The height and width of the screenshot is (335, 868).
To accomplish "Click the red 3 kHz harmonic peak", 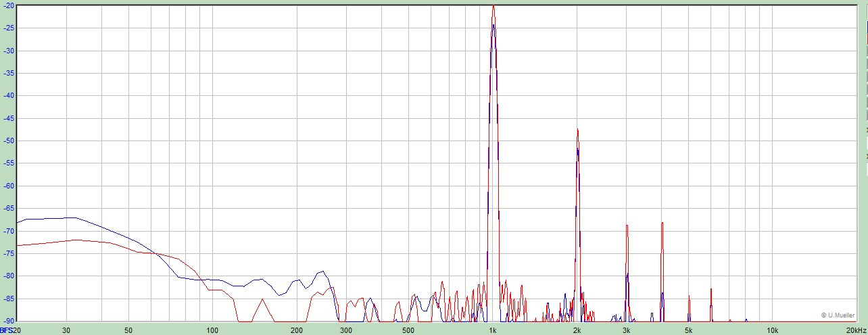I will click(627, 226).
